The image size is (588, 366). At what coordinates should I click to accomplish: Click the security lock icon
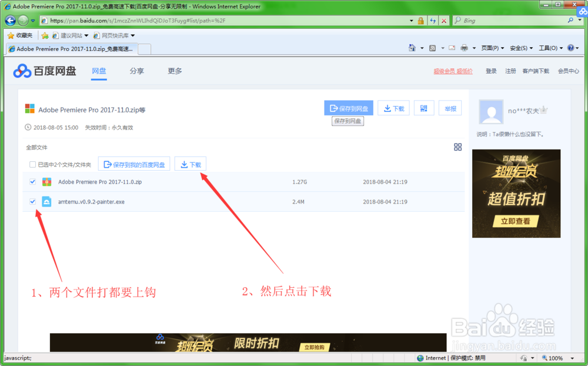[x=421, y=21]
